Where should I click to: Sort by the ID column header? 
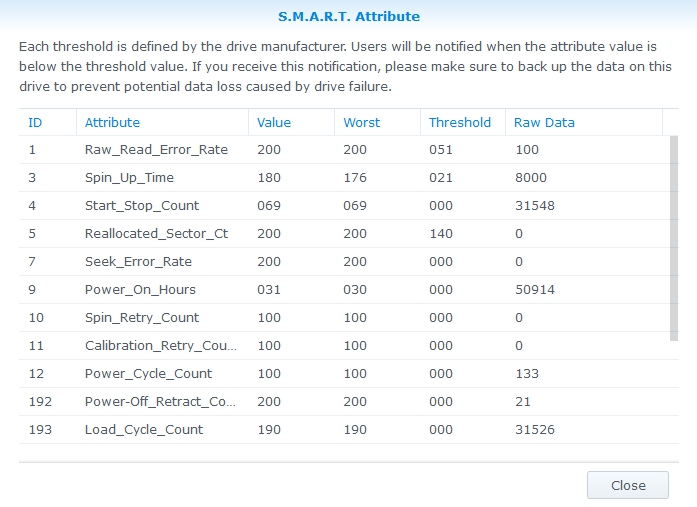pyautogui.click(x=35, y=122)
